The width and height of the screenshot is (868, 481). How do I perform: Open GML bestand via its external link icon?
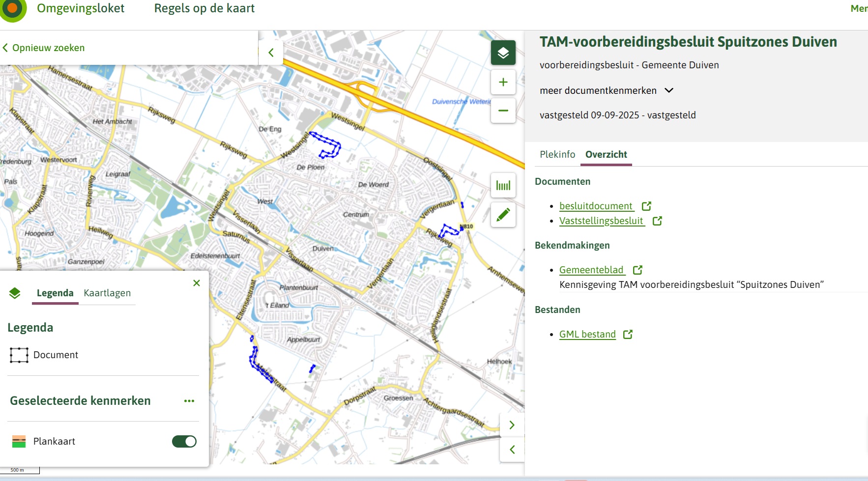(628, 334)
